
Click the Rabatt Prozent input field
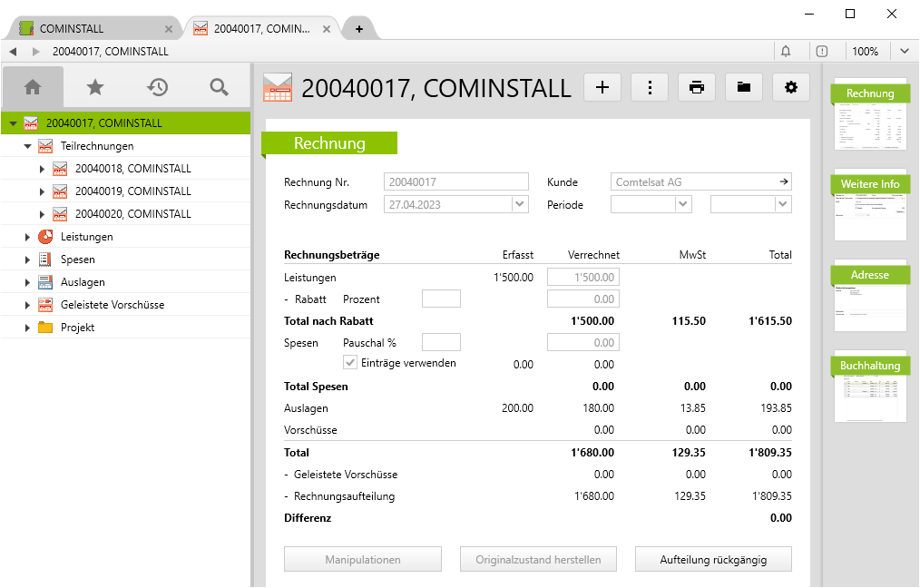(x=441, y=299)
